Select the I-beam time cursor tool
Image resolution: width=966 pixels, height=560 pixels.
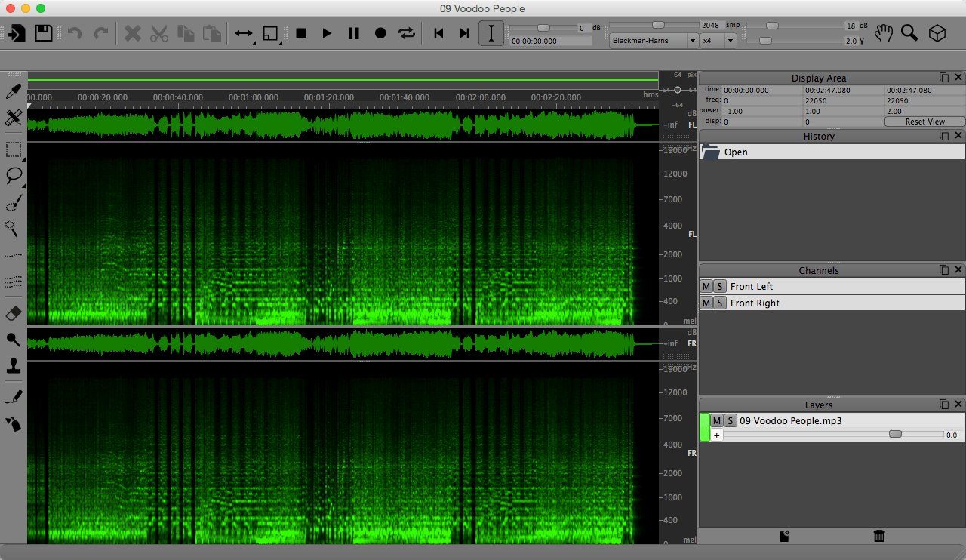tap(491, 33)
